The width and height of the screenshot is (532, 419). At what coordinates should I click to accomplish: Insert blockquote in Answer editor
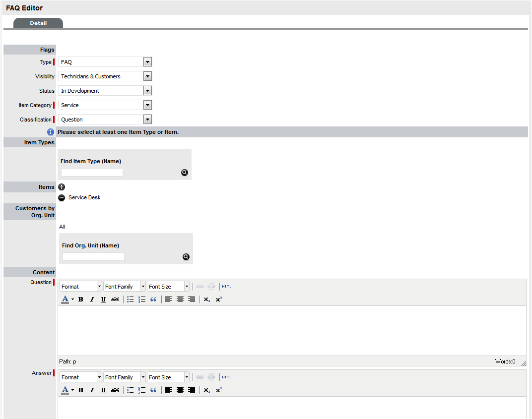coord(153,390)
